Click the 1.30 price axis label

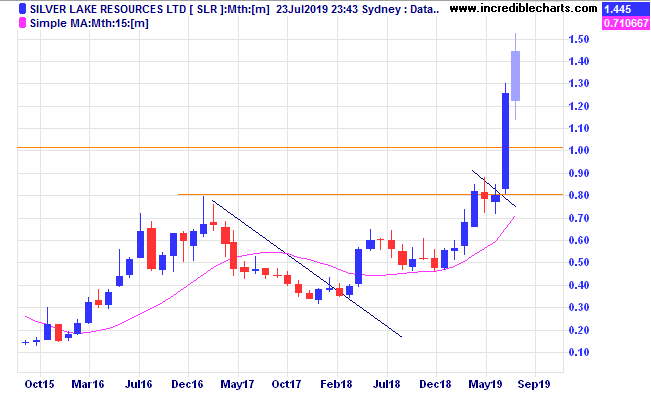(x=578, y=83)
